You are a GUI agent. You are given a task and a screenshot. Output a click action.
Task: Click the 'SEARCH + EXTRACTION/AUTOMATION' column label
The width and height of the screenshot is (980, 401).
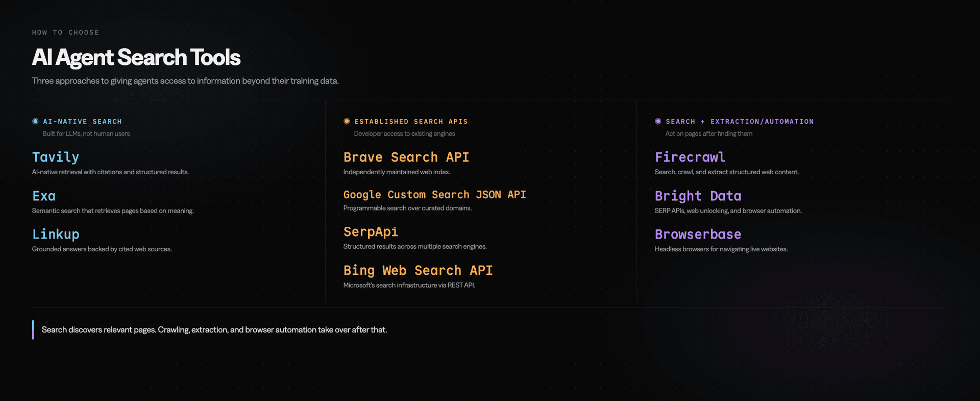click(740, 122)
